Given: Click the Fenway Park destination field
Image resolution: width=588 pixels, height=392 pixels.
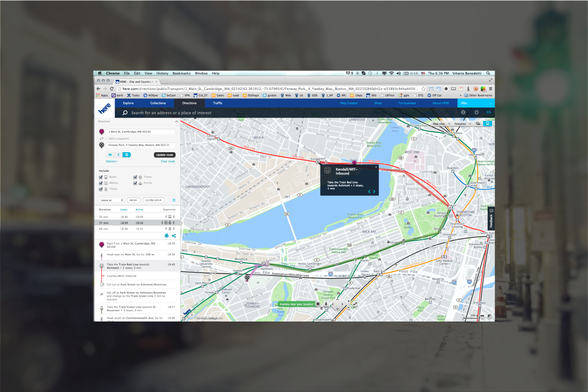Looking at the screenshot, I should [141, 145].
